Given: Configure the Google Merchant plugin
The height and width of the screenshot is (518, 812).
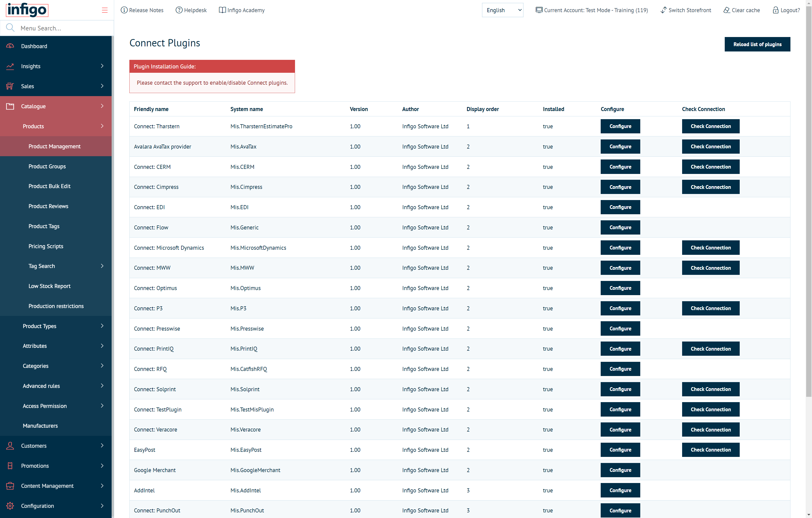Looking at the screenshot, I should point(620,470).
